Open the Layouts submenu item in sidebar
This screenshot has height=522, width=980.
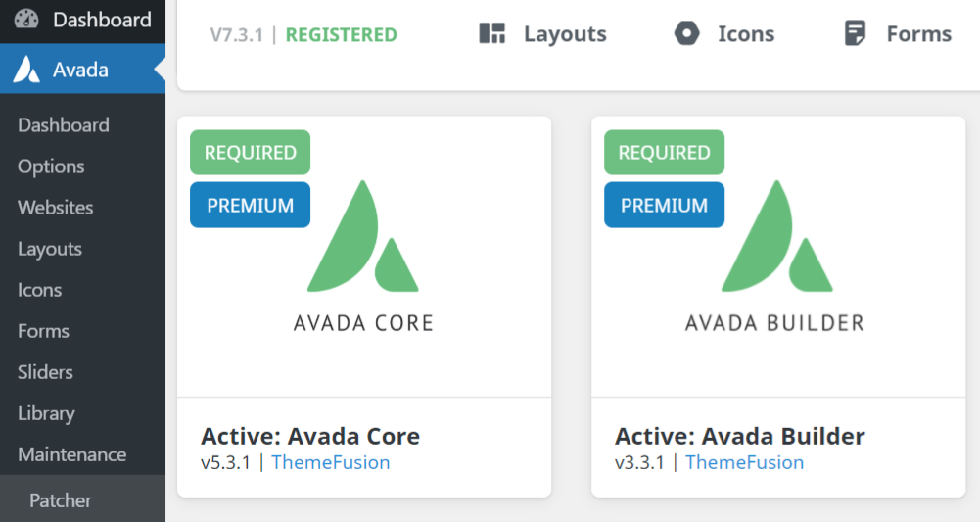click(x=49, y=249)
